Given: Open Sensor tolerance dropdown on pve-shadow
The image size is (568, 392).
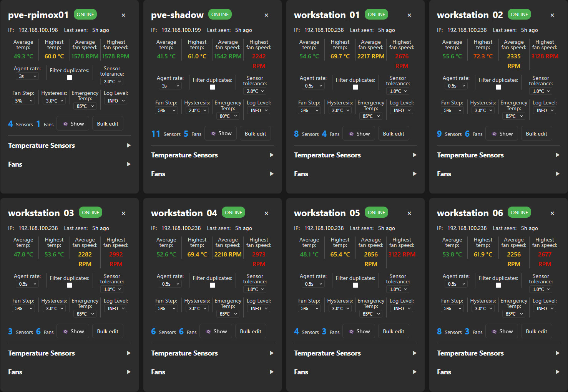Looking at the screenshot, I should (x=255, y=91).
